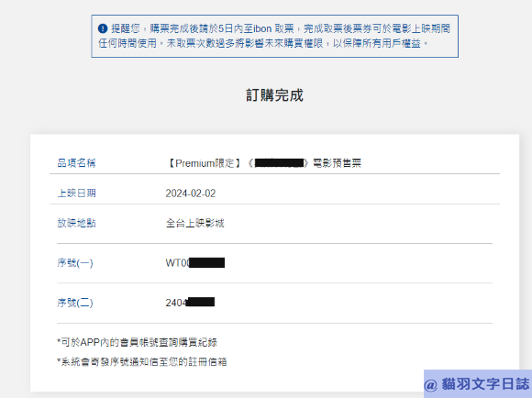Image resolution: width=532 pixels, height=398 pixels.
Task: Click the date value 2024-02-02
Action: point(191,193)
